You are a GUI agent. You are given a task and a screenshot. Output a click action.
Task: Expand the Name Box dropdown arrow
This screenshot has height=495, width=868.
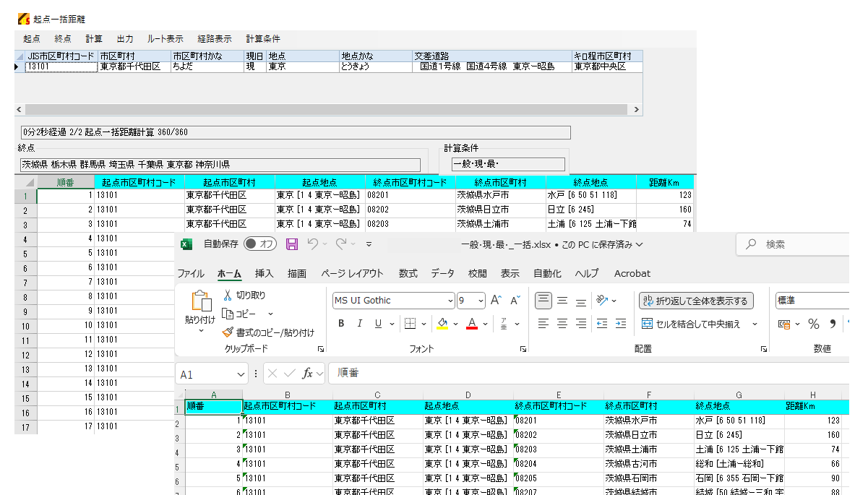pos(241,374)
